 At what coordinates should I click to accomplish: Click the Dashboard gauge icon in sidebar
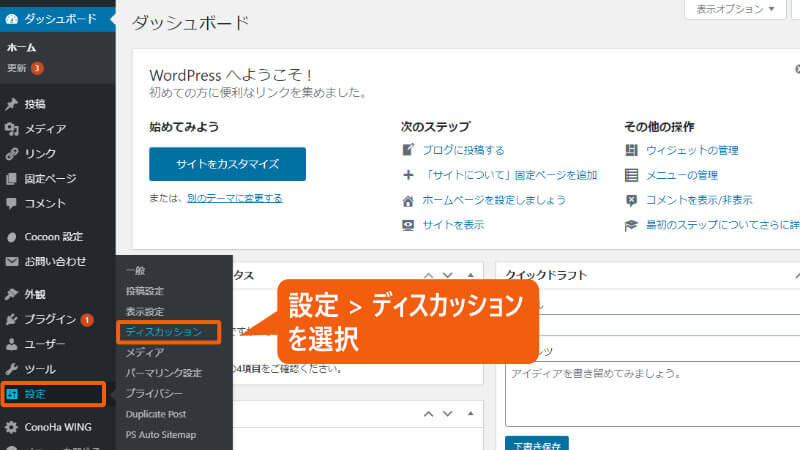(12, 19)
